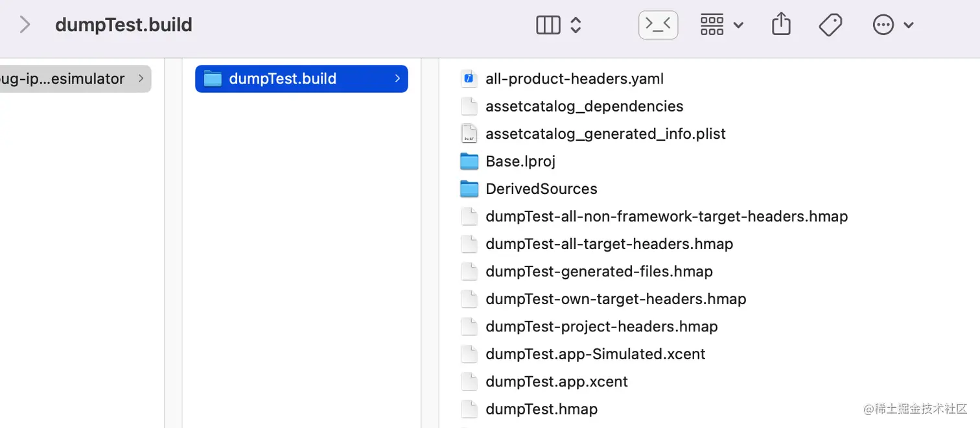Select the dumpTest.hmap file
Viewport: 980px width, 428px height.
[x=541, y=409]
